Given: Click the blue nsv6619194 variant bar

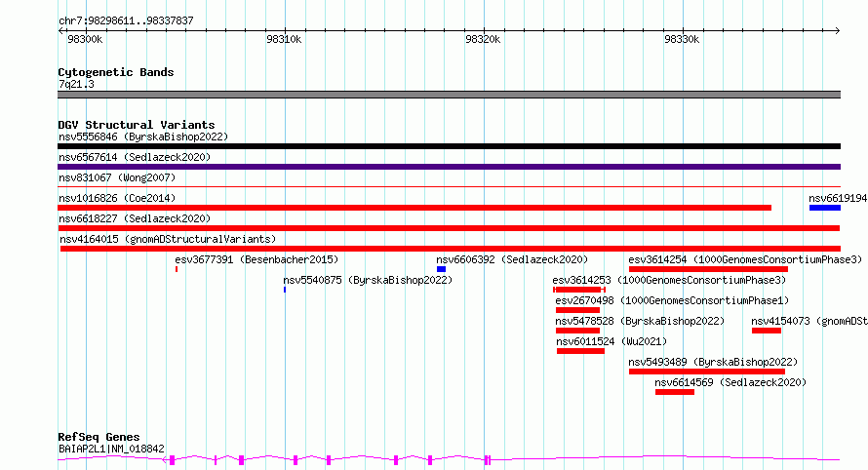Looking at the screenshot, I should 825,208.
